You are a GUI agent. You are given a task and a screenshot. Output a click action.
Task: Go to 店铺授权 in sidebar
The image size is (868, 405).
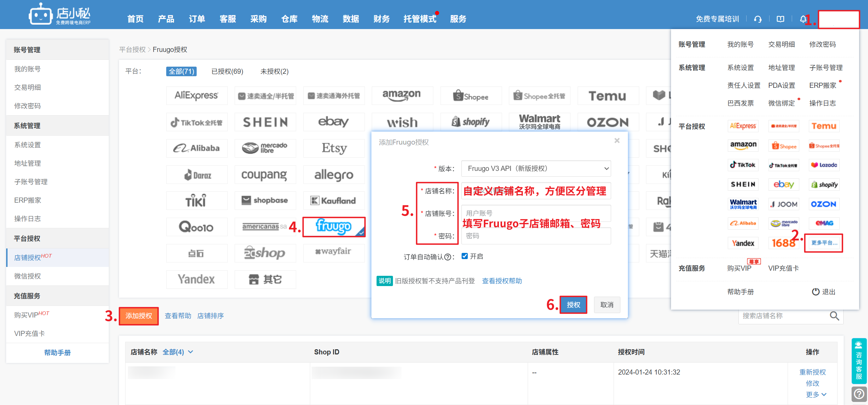point(27,257)
